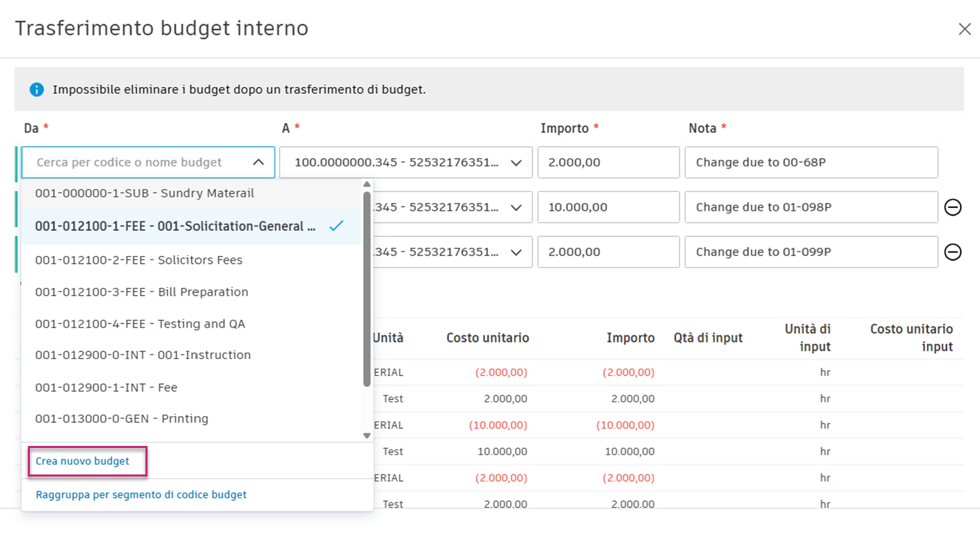Click the Nota field Change due to 00-68P
The height and width of the screenshot is (535, 980).
tap(810, 162)
